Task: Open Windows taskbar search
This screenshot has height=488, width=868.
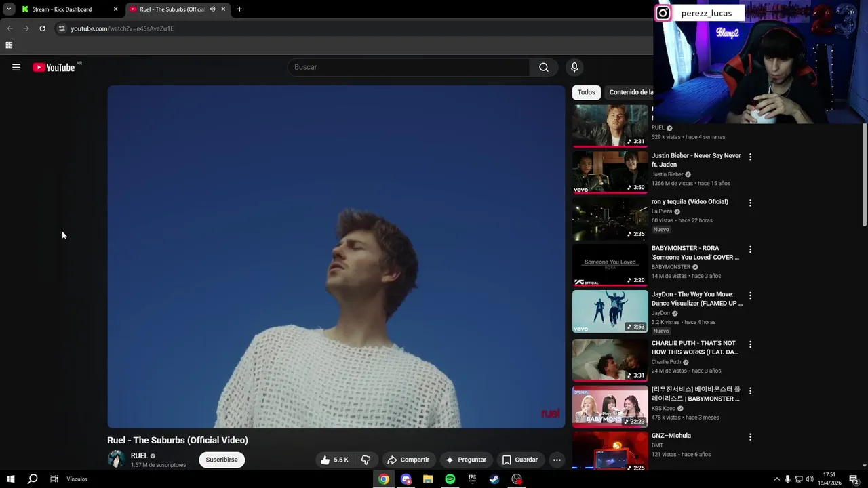Action: click(x=32, y=479)
